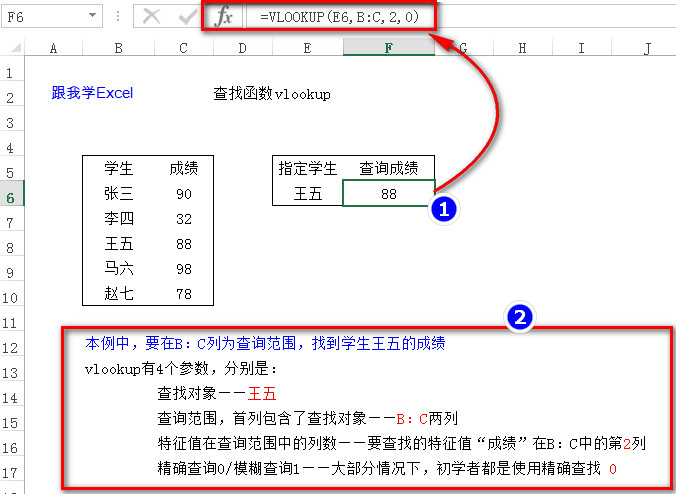Click the blue '跟我学Excel' text cell

(92, 93)
